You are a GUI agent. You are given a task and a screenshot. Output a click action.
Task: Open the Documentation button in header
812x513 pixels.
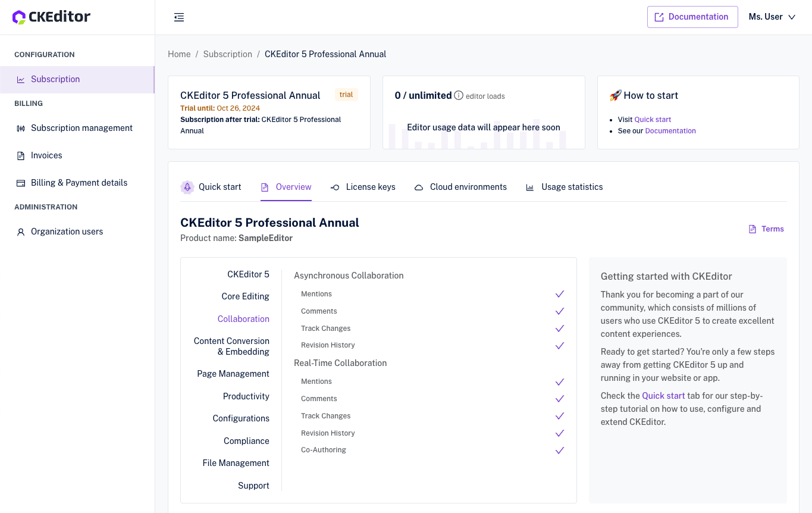tap(692, 17)
